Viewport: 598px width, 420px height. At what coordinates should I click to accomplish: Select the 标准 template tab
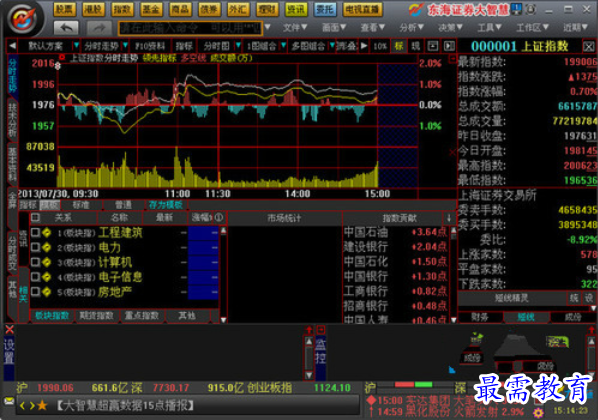pos(80,205)
